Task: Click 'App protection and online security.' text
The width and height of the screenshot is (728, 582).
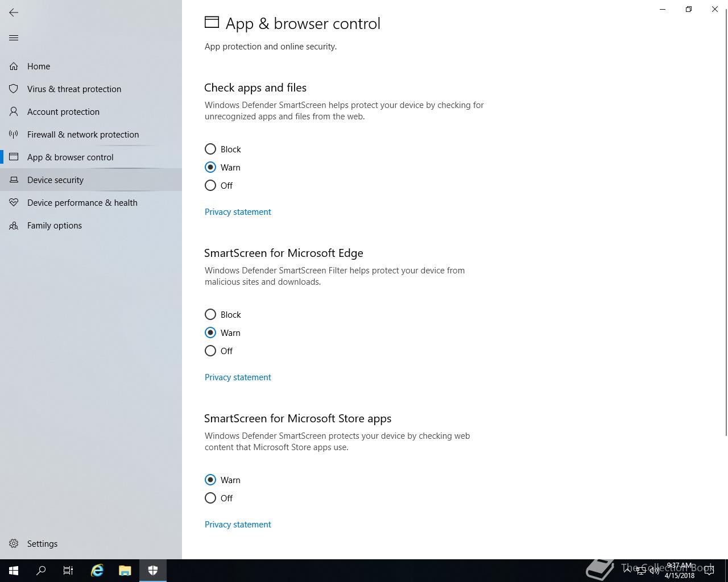Action: coord(271,47)
